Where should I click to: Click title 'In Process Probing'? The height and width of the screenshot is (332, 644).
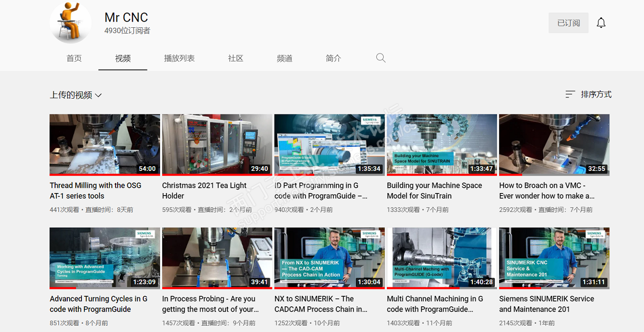click(x=210, y=304)
